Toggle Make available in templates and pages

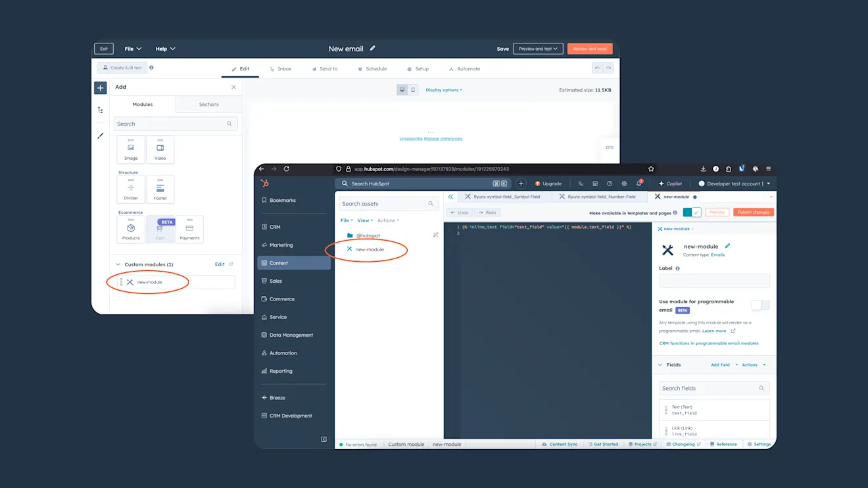point(691,212)
